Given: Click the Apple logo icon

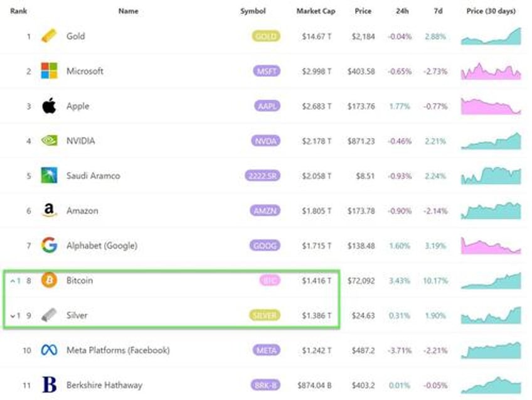Looking at the screenshot, I should [x=49, y=105].
